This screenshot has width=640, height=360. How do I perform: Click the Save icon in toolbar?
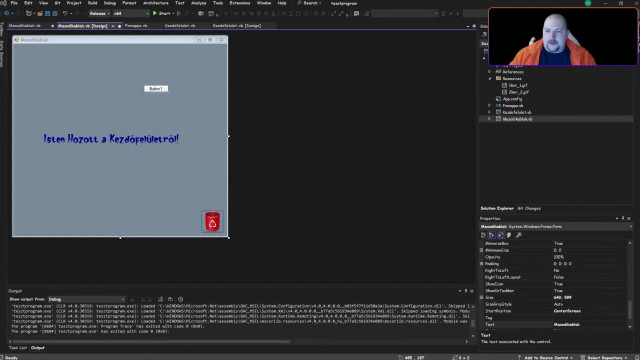[x=47, y=13]
